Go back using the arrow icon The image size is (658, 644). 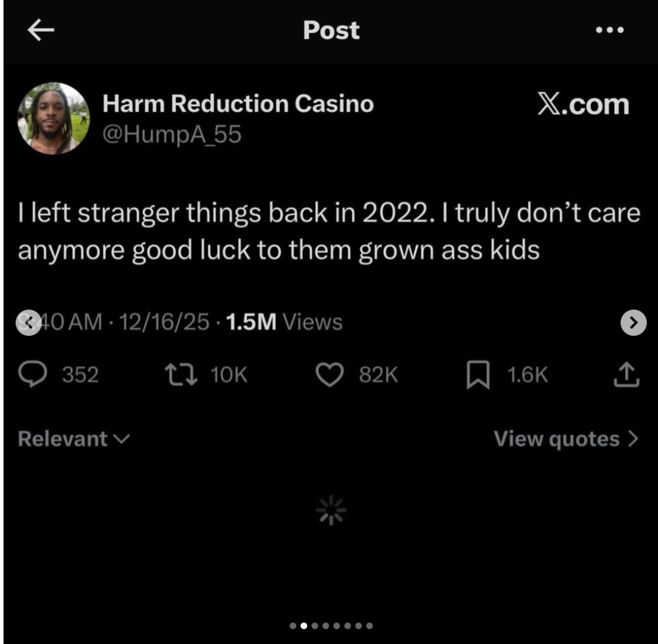pyautogui.click(x=41, y=30)
